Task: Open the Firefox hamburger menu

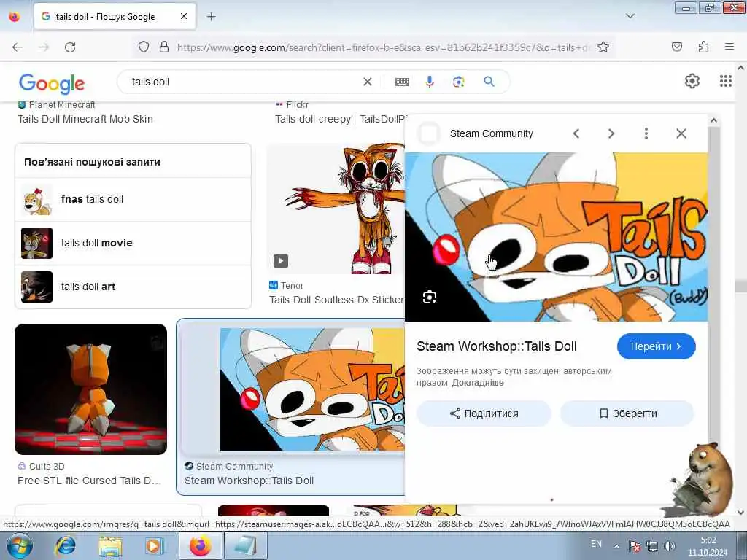Action: (729, 47)
